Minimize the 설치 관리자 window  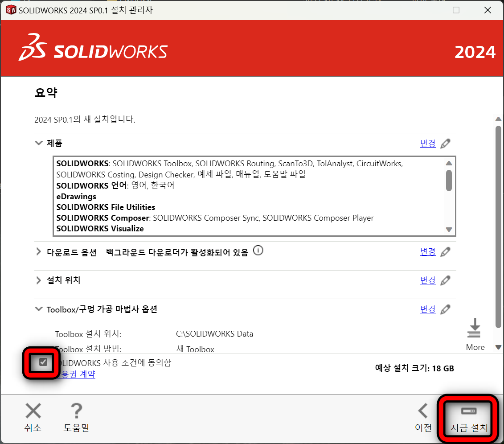point(425,10)
